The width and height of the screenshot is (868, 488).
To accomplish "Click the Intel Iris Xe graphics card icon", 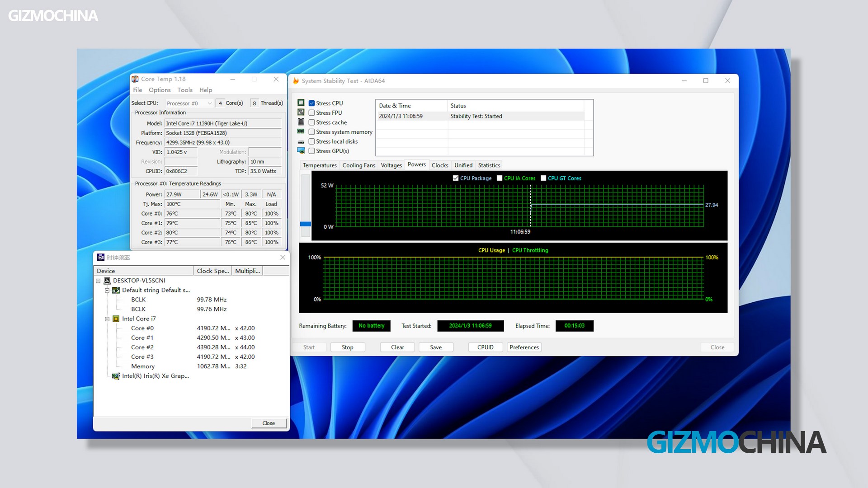I will [x=116, y=376].
